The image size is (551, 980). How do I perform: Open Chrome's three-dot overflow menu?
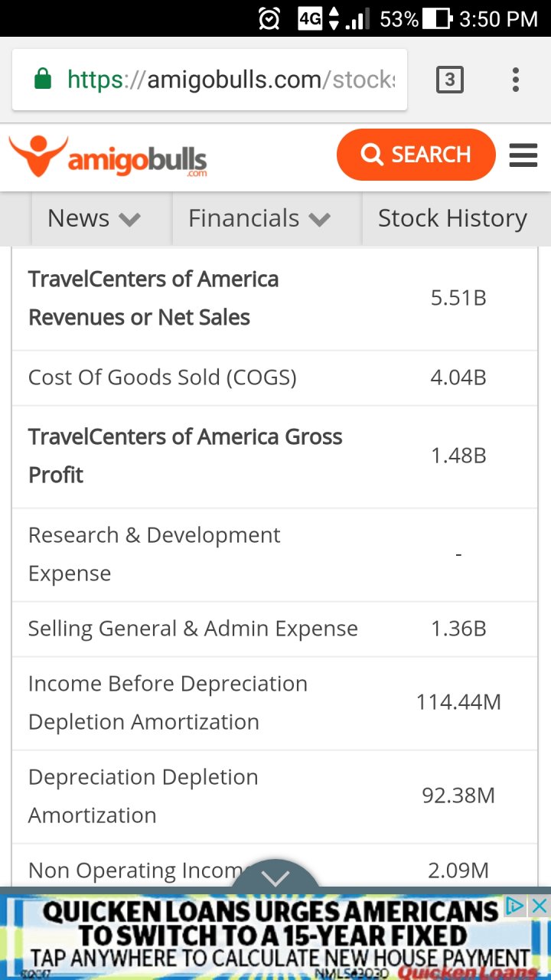tap(515, 80)
